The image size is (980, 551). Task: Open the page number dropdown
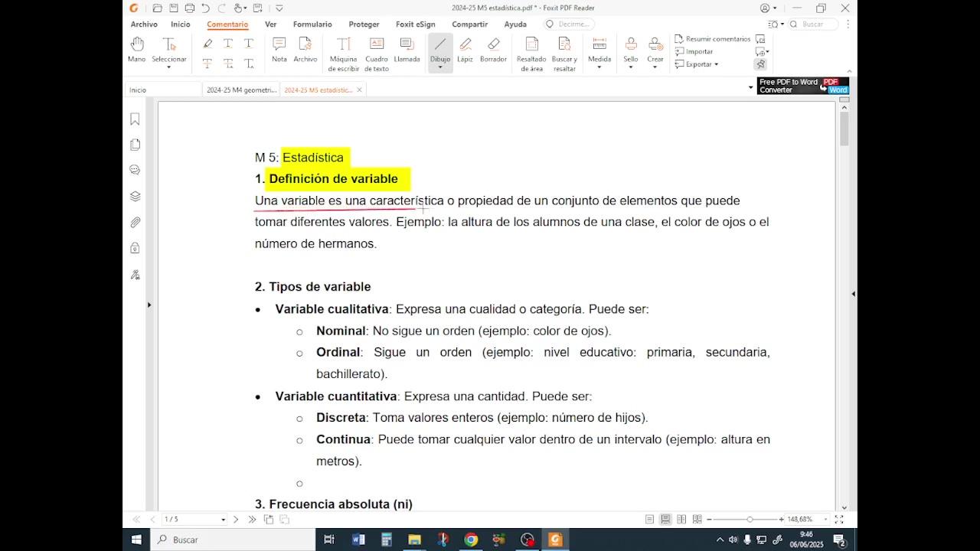(x=224, y=520)
